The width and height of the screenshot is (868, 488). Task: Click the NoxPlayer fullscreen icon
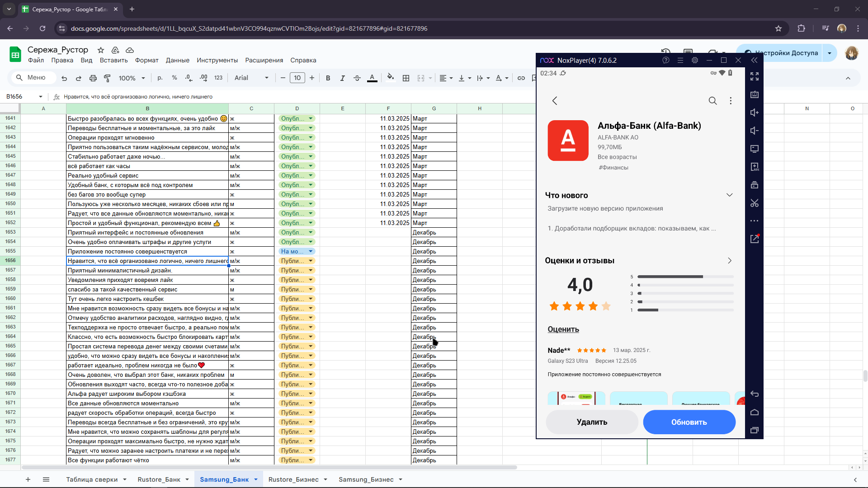[755, 76]
